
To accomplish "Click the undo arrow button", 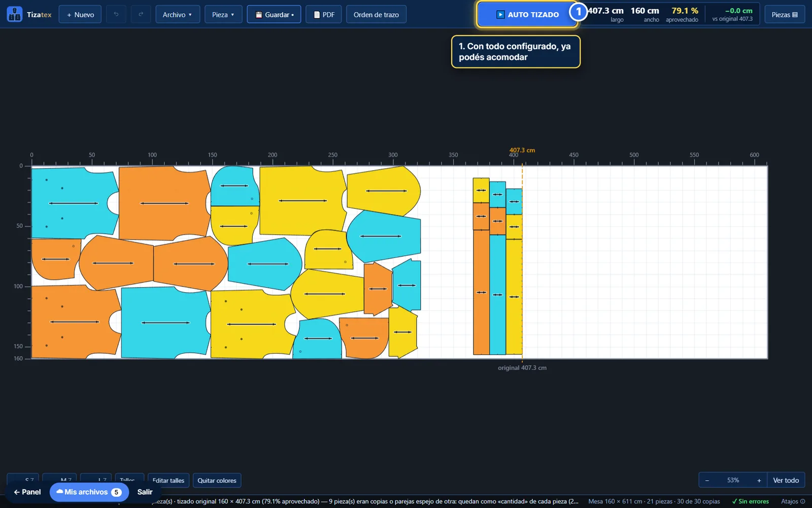I will click(116, 15).
